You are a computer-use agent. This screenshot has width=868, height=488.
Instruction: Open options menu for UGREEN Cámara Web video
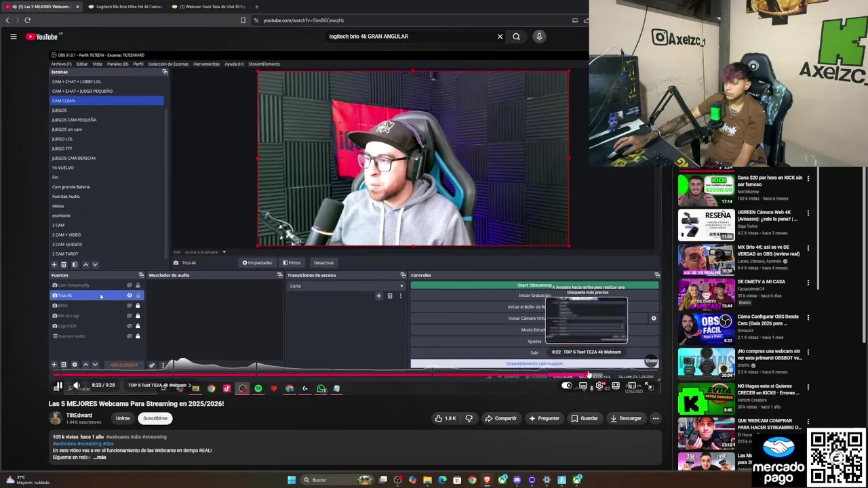pyautogui.click(x=808, y=213)
